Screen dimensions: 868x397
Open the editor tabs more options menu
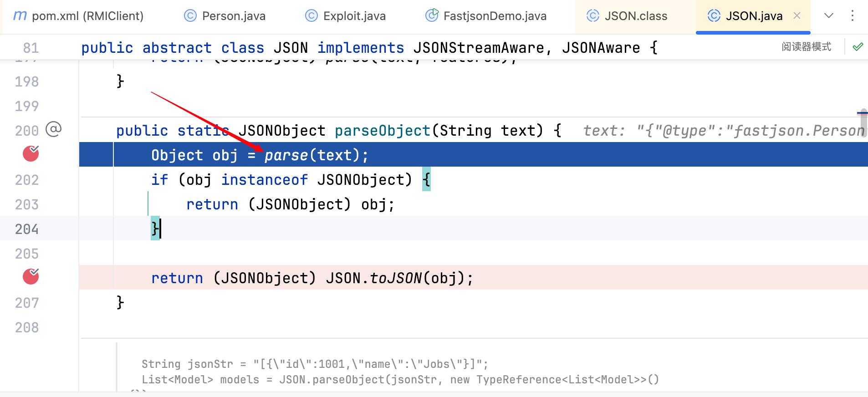pyautogui.click(x=853, y=15)
